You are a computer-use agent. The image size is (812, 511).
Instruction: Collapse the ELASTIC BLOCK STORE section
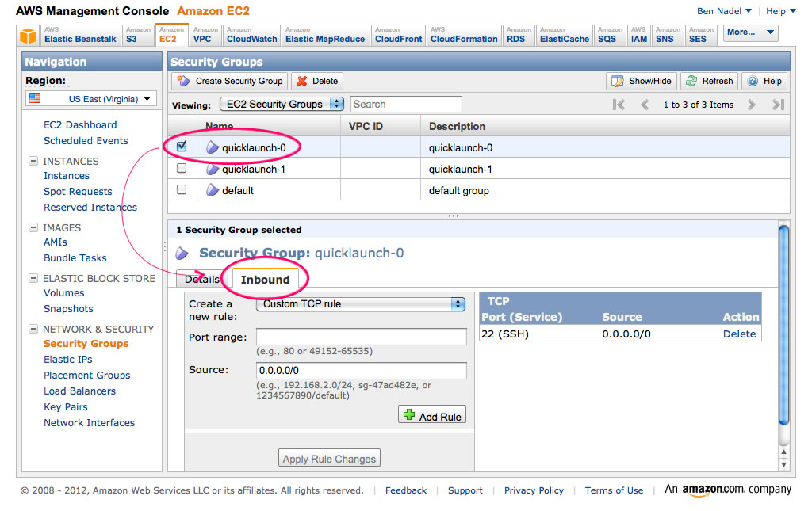coord(33,278)
